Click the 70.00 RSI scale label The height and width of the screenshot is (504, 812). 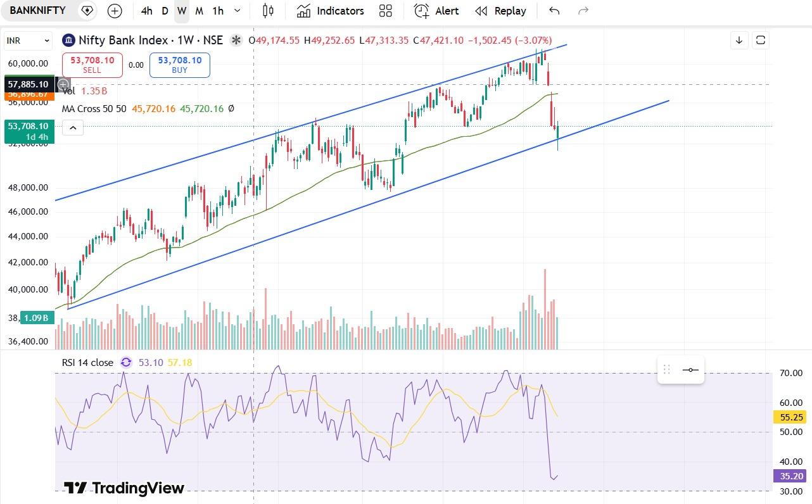[x=791, y=374]
